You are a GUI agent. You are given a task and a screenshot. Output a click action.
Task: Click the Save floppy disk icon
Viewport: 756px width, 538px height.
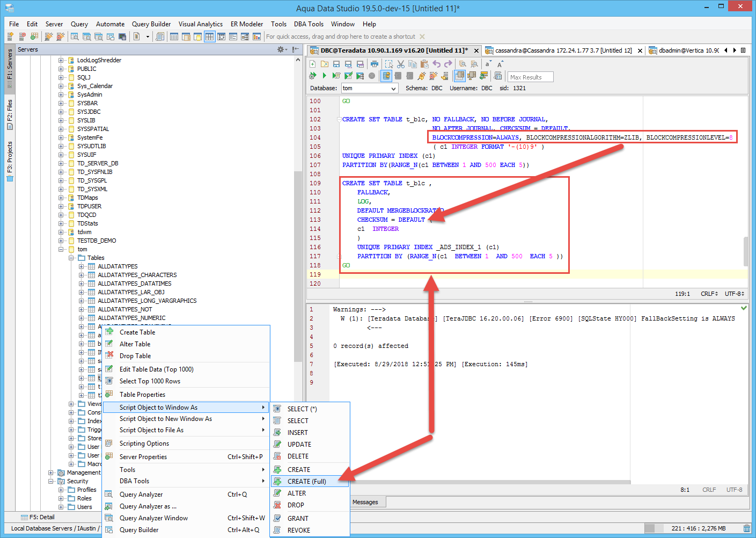(336, 64)
